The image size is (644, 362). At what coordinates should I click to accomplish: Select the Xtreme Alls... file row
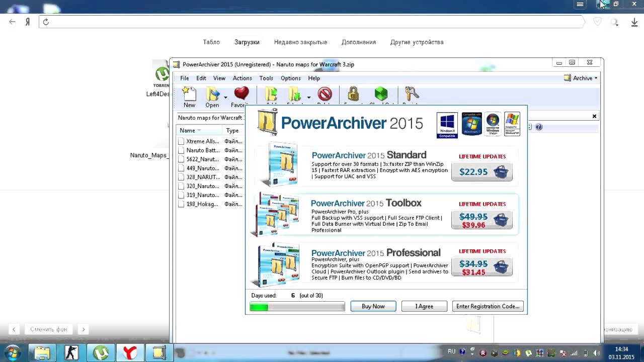coord(210,141)
